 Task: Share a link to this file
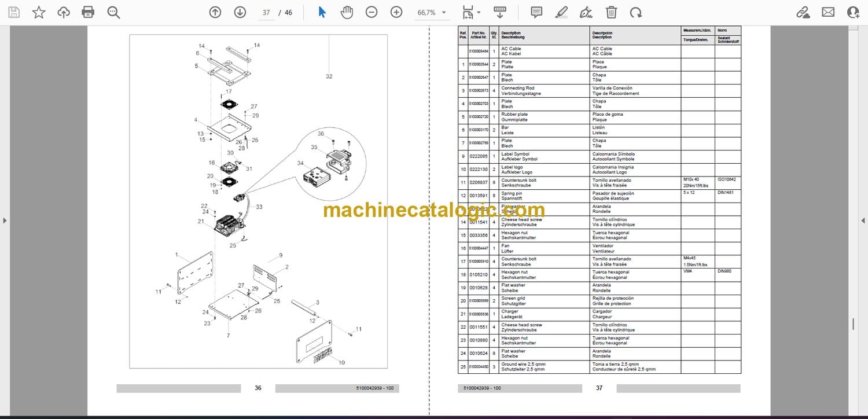point(803,12)
